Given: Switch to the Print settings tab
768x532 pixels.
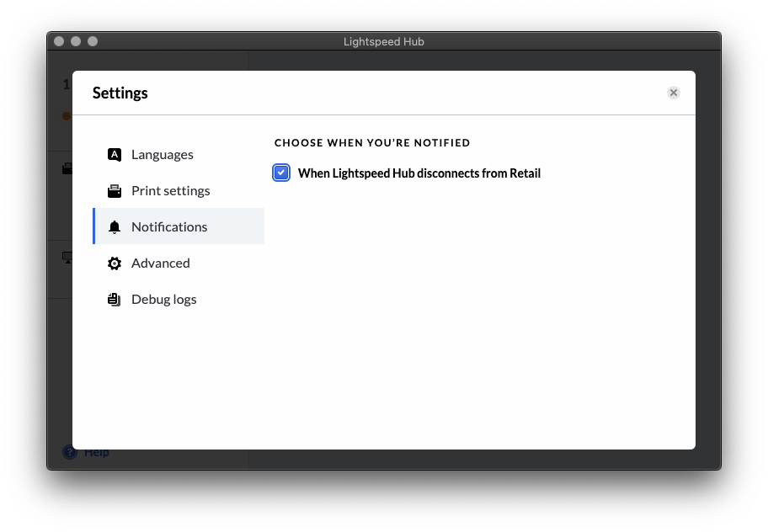Looking at the screenshot, I should point(179,191).
